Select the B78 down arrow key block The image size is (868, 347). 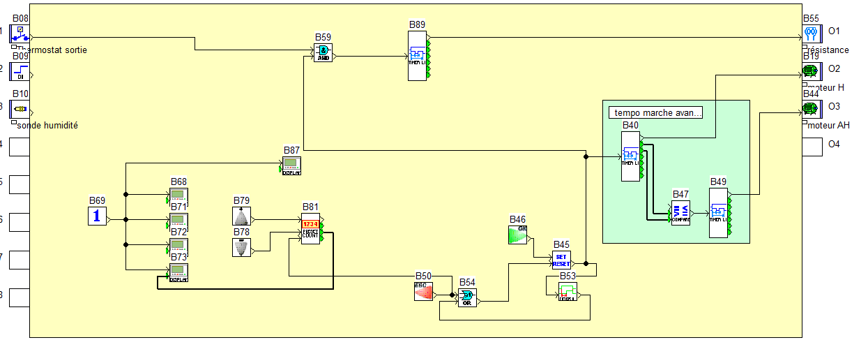pyautogui.click(x=241, y=247)
